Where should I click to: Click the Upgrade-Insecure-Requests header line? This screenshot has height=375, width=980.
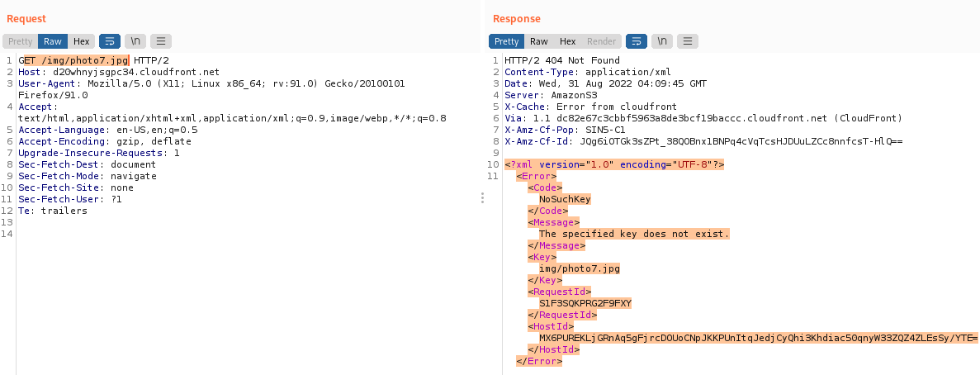pos(98,153)
